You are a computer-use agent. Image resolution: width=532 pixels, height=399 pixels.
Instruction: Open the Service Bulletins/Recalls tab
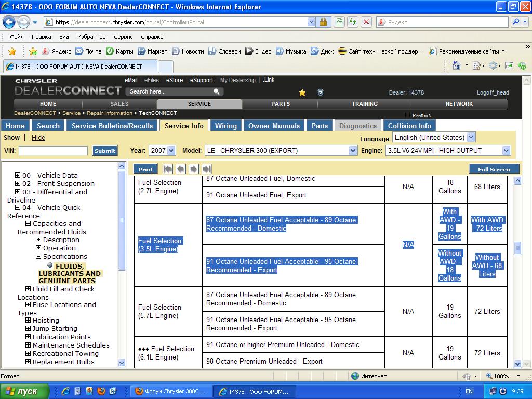coord(112,126)
